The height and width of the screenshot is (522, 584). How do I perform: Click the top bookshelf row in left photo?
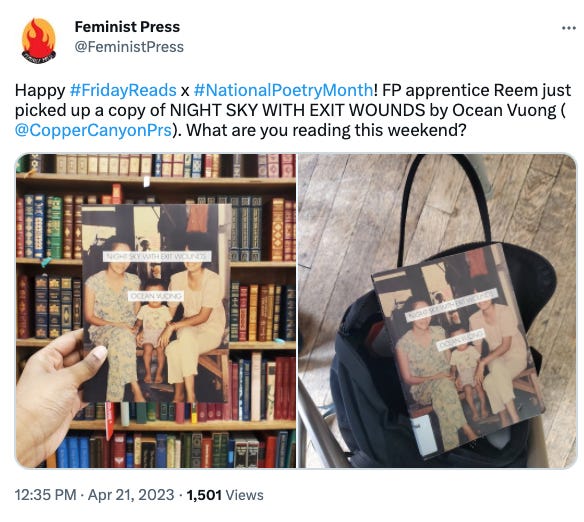(156, 166)
